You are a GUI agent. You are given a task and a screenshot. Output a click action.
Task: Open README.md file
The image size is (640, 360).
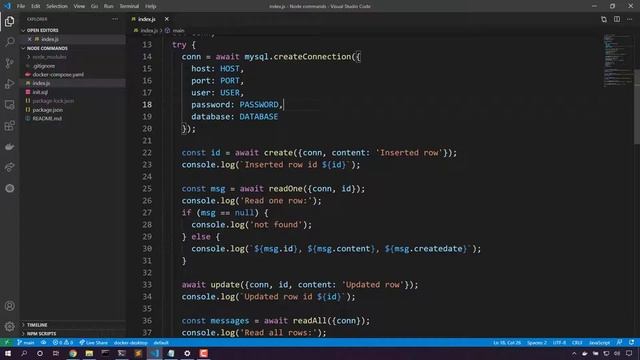tap(47, 118)
